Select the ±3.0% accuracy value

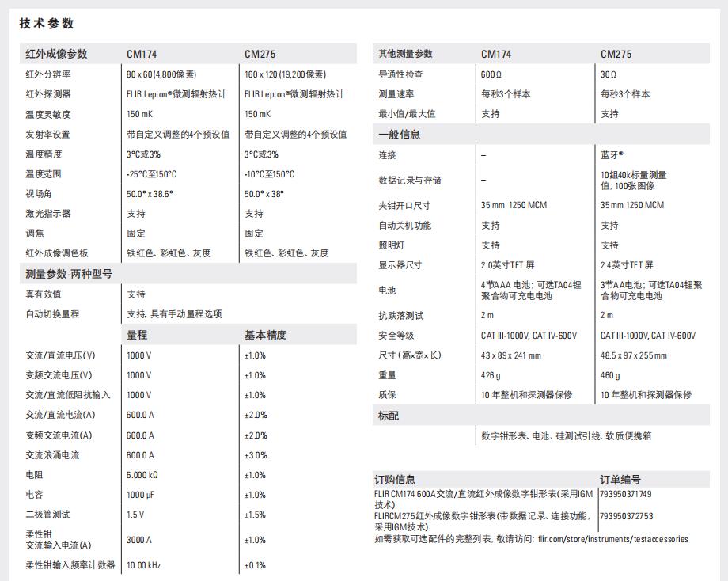click(256, 456)
